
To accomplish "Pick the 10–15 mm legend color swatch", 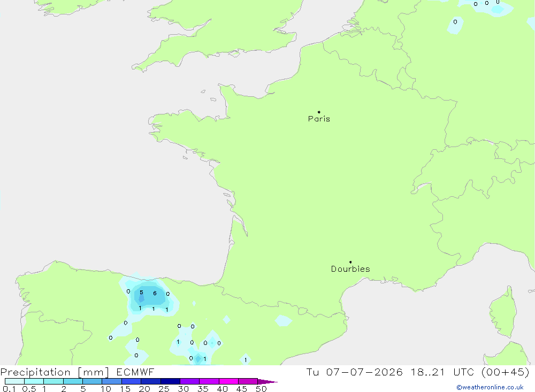I will (x=112, y=381).
